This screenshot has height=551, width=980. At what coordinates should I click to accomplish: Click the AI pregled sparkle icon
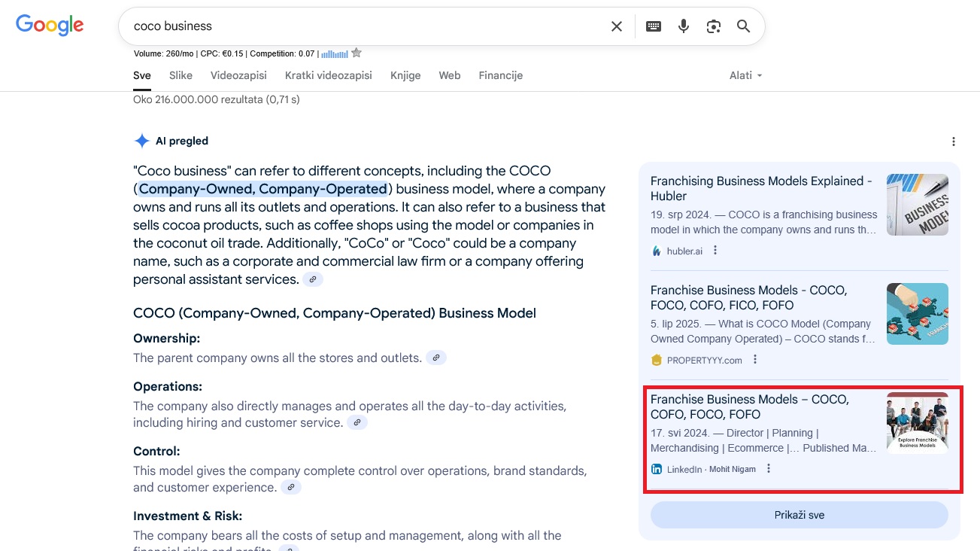click(141, 140)
